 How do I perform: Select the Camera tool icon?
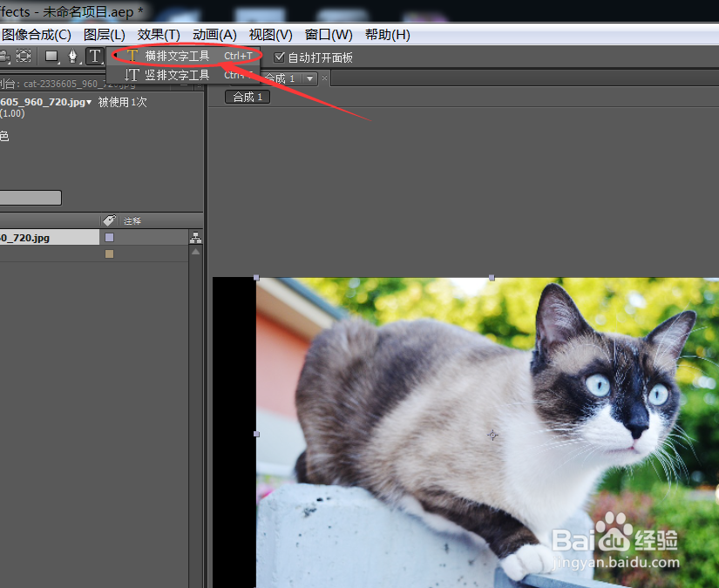point(4,57)
